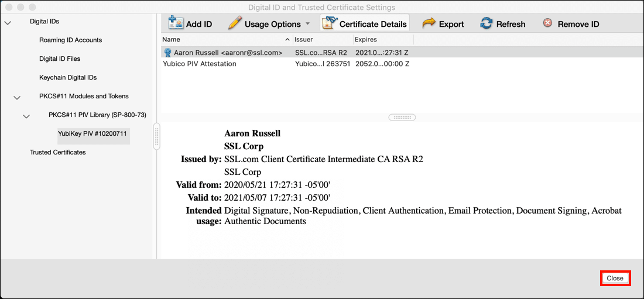Click the Export arrow icon
Viewport: 644px width, 299px height.
[x=429, y=23]
